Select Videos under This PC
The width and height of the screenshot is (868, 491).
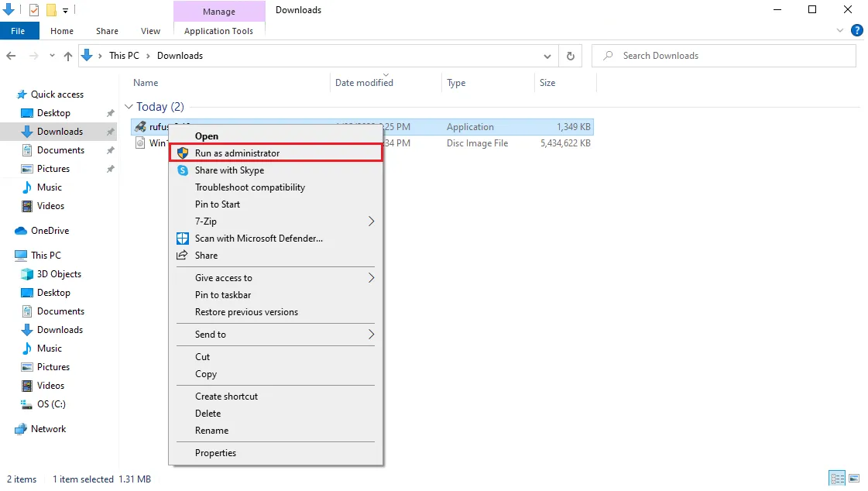coord(50,386)
